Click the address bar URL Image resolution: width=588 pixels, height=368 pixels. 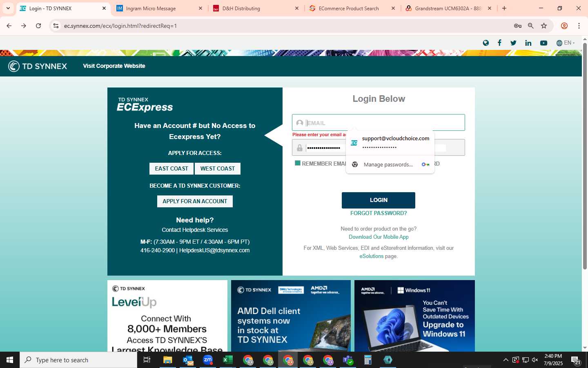(120, 26)
